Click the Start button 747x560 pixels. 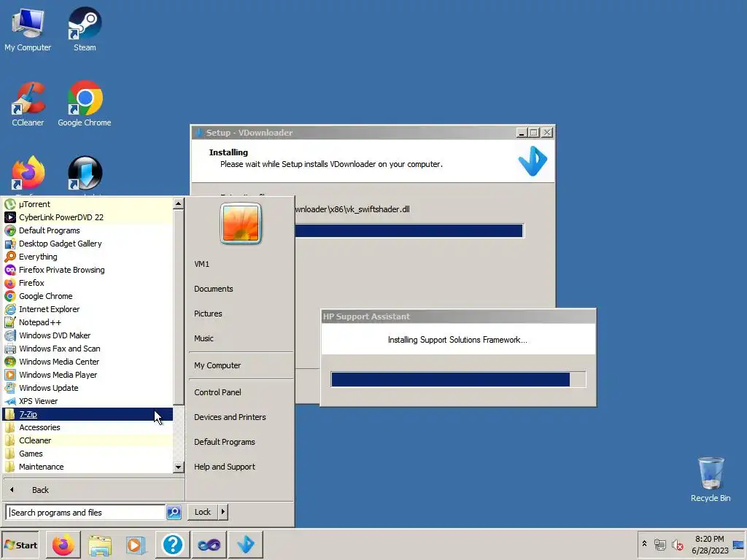20,545
